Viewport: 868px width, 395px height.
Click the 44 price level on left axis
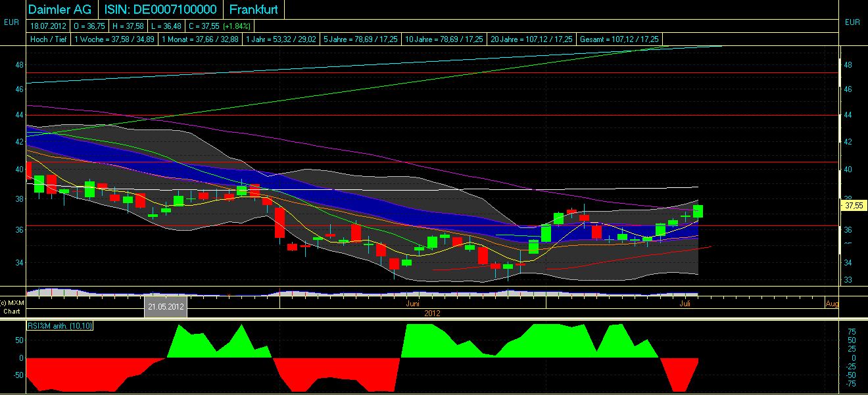pos(20,115)
